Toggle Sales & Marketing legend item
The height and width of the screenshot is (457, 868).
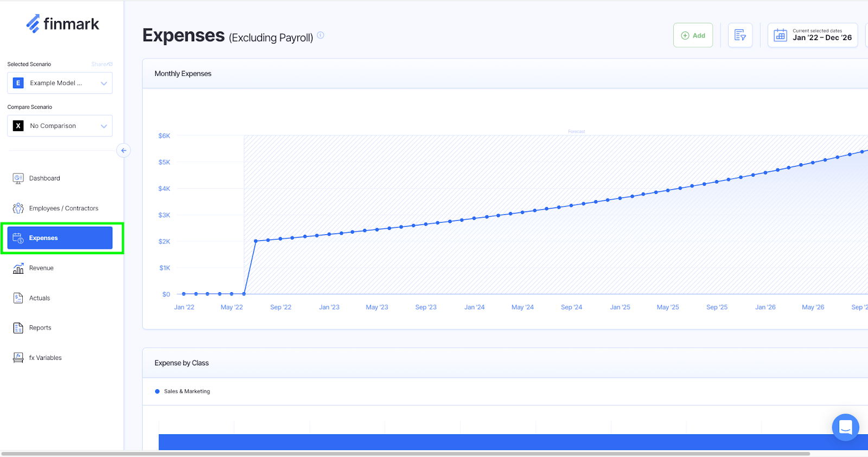click(x=183, y=391)
